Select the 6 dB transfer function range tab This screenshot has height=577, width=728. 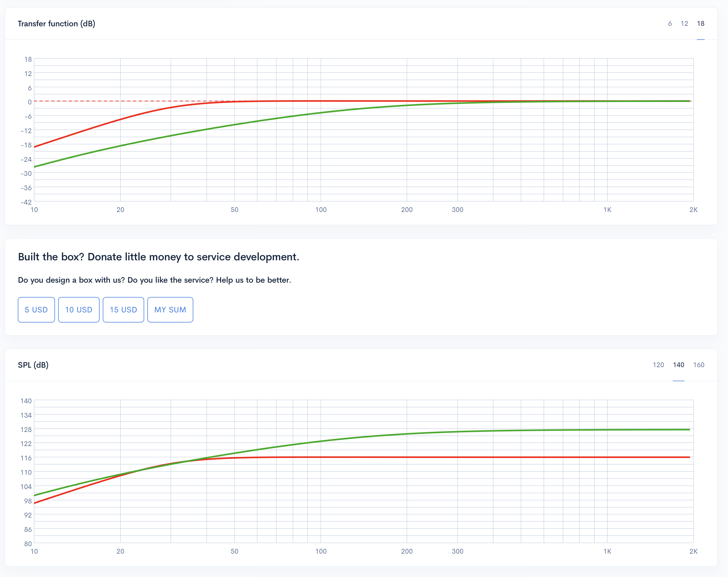pos(670,24)
